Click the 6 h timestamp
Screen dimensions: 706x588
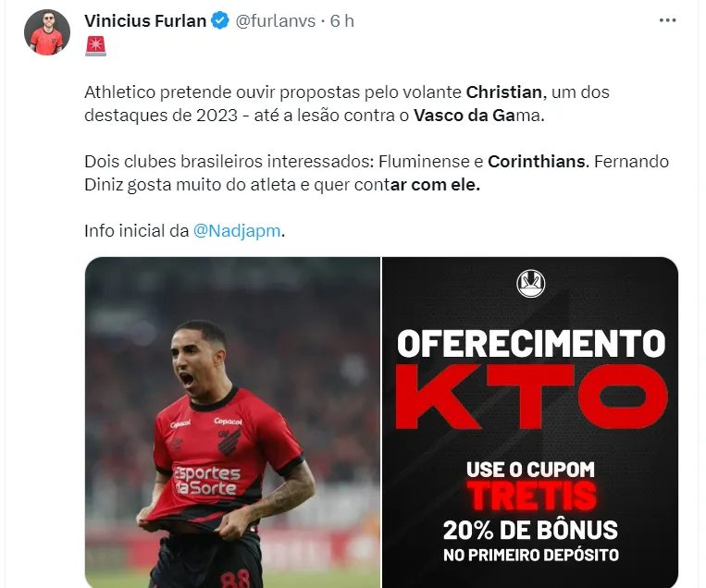click(341, 21)
